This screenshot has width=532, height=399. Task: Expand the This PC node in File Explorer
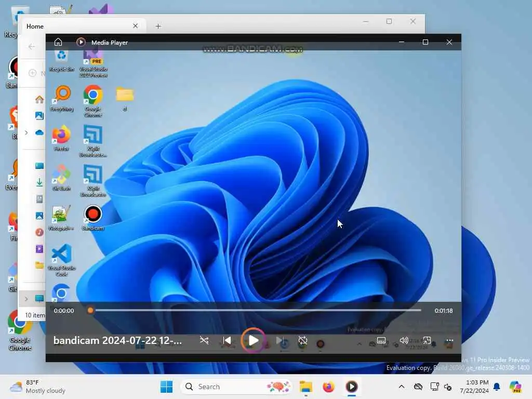pos(26,299)
